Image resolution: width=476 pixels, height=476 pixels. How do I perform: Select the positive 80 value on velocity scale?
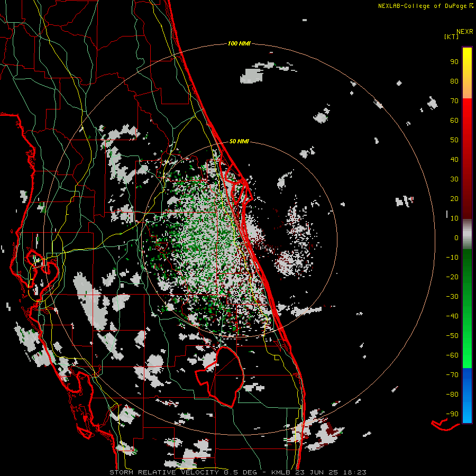coord(454,81)
